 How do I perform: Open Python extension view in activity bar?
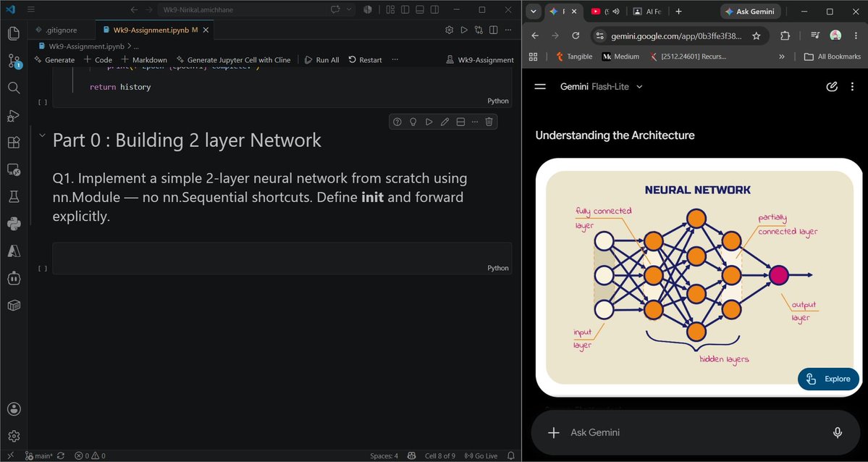click(x=14, y=224)
